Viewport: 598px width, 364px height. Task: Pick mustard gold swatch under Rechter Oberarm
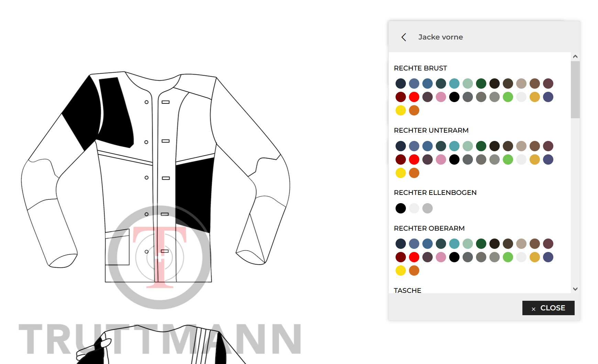point(535,257)
